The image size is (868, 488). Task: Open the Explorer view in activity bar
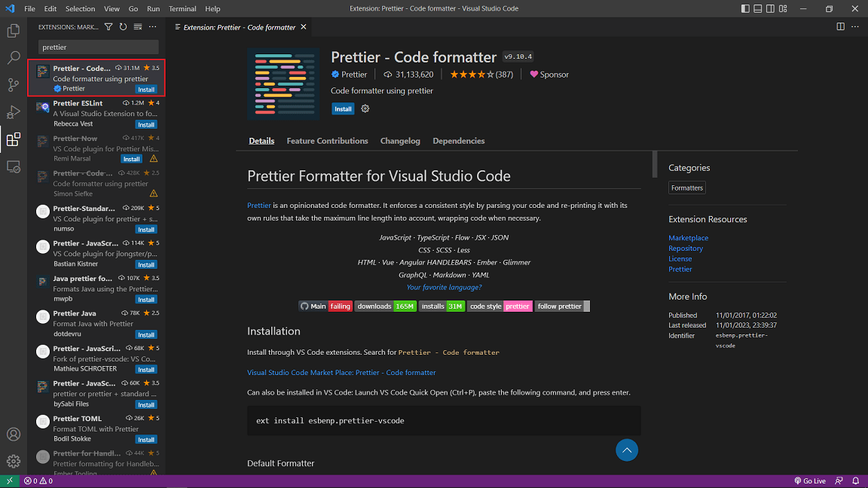point(14,30)
